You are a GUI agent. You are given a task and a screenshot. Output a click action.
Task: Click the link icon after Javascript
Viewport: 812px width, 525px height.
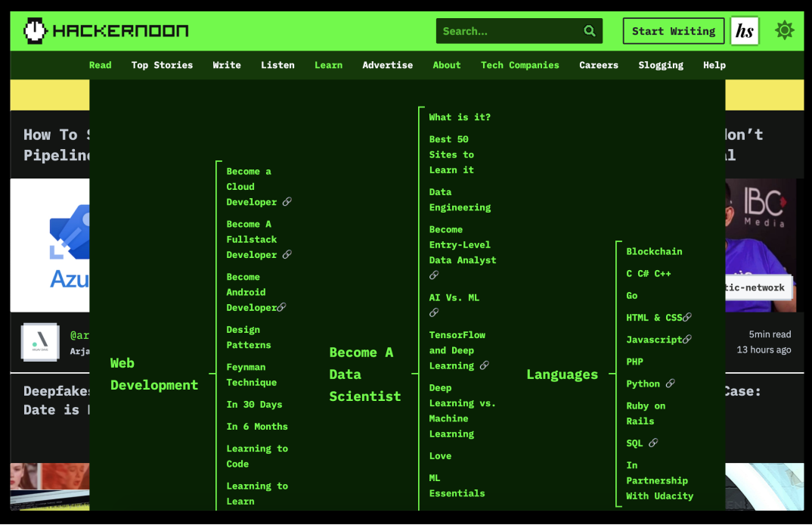[x=689, y=339]
